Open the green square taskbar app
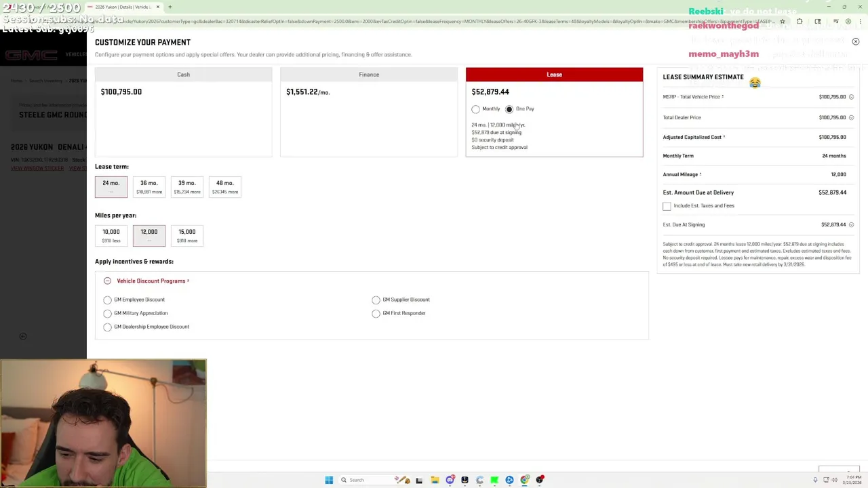 [494, 480]
